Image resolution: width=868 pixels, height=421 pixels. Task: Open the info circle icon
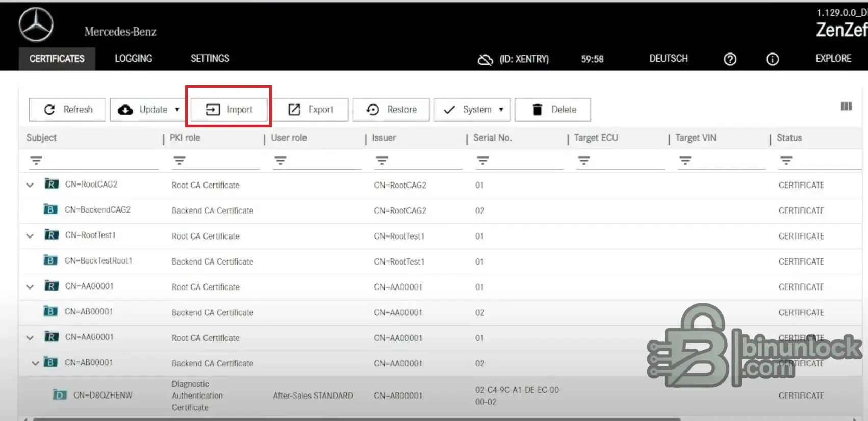pos(772,59)
